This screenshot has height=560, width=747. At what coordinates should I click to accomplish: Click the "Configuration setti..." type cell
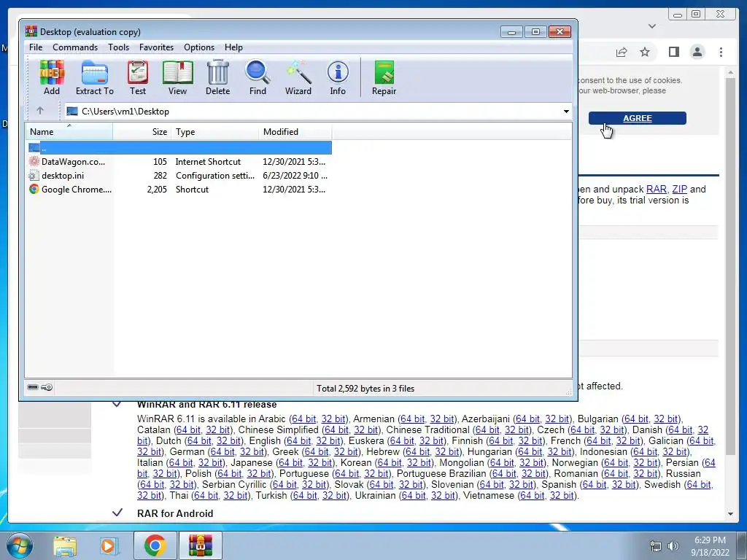tap(215, 176)
